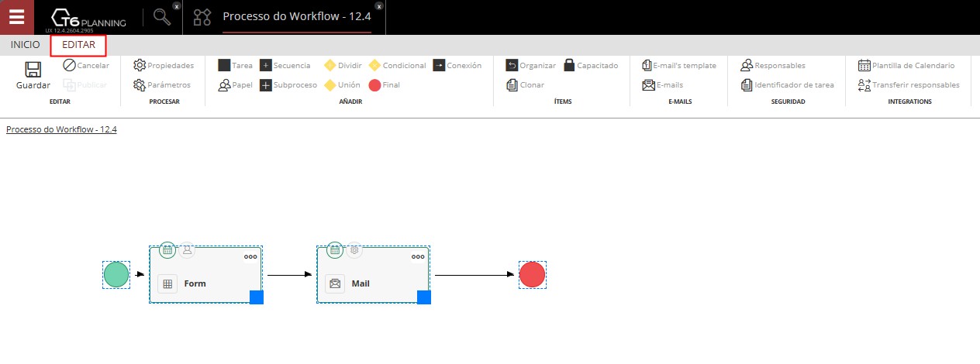980x364 pixels.
Task: Open E-mail's template
Action: 680,66
